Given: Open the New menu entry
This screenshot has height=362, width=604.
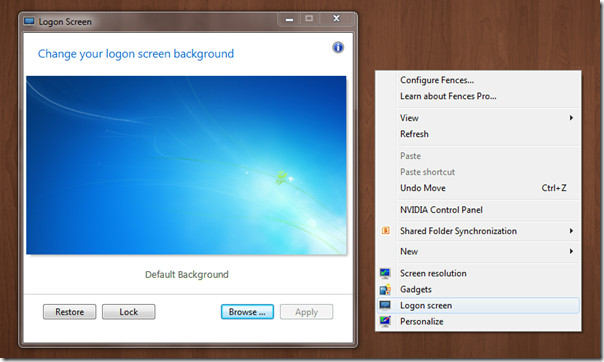Looking at the screenshot, I should pyautogui.click(x=478, y=251).
